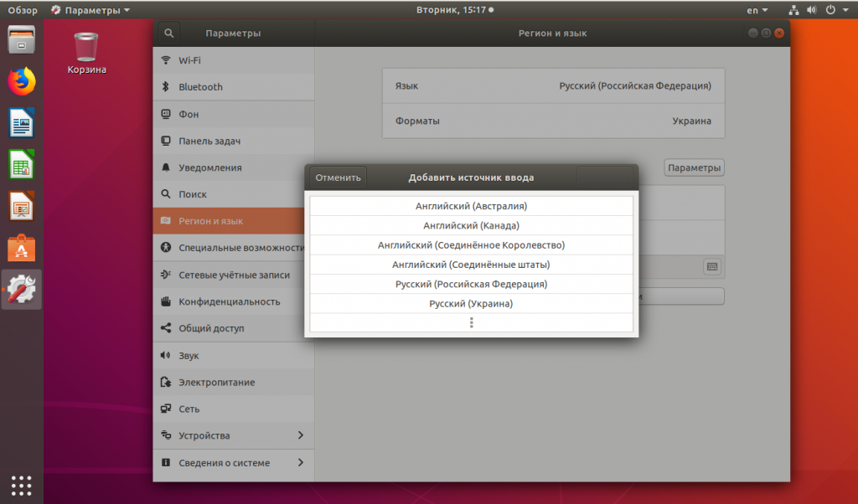This screenshot has width=858, height=504.
Task: Click Звук label in sidebar
Action: pos(189,356)
